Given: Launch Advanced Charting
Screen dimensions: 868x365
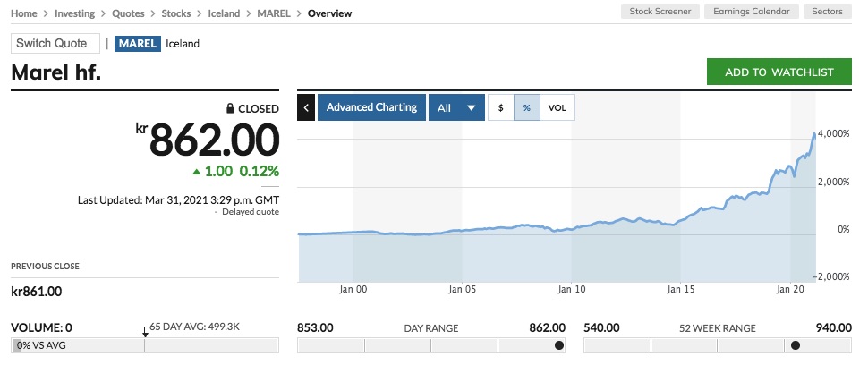Looking at the screenshot, I should coord(371,107).
